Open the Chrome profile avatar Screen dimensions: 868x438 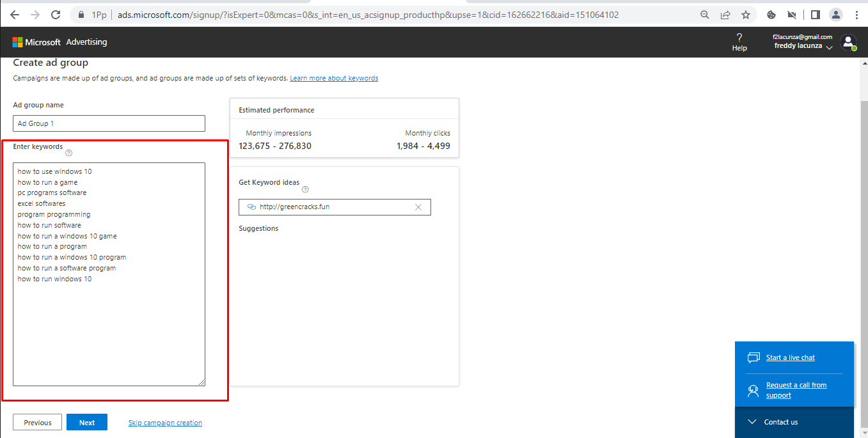click(835, 15)
